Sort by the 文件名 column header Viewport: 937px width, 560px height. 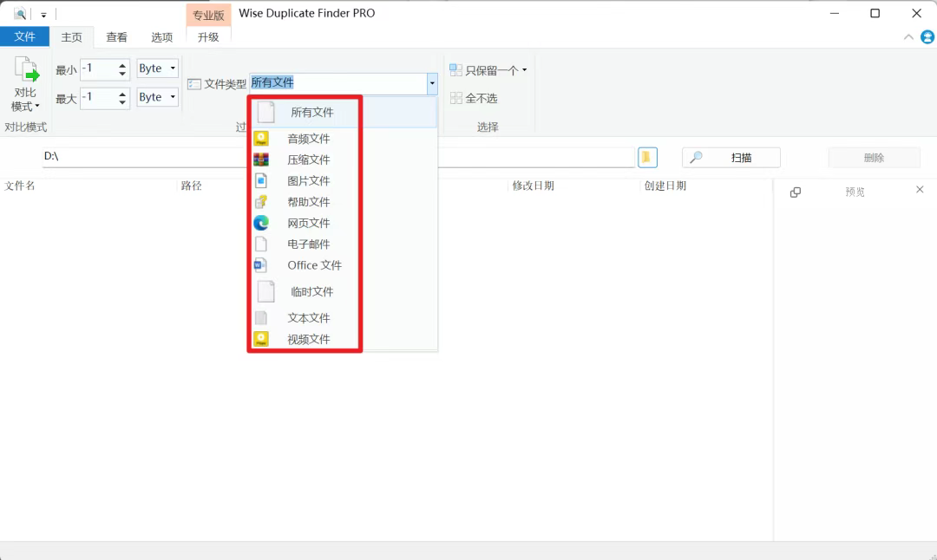tap(20, 186)
